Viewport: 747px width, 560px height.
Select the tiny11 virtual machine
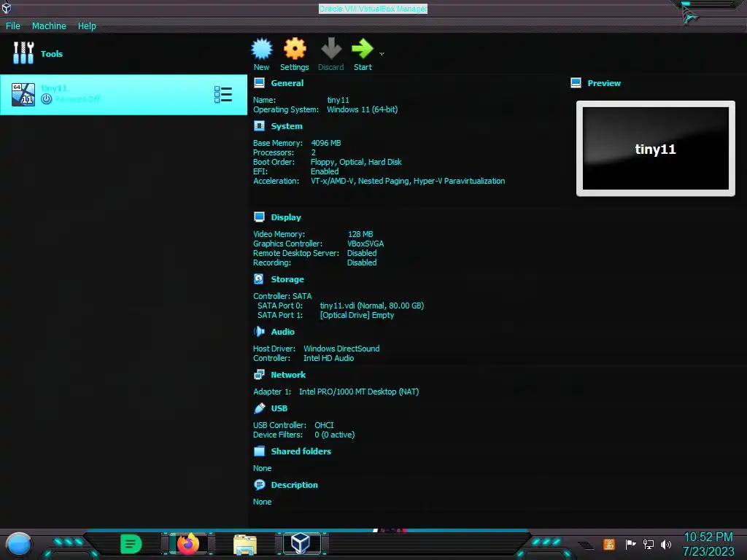(123, 94)
